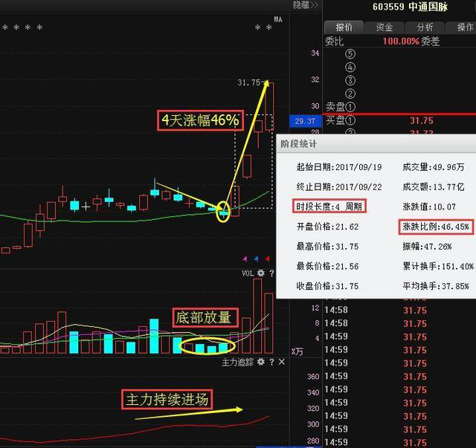Screen dimensions: 476x448
Task: Click the magenta triangle chart marker
Action: [245, 259]
